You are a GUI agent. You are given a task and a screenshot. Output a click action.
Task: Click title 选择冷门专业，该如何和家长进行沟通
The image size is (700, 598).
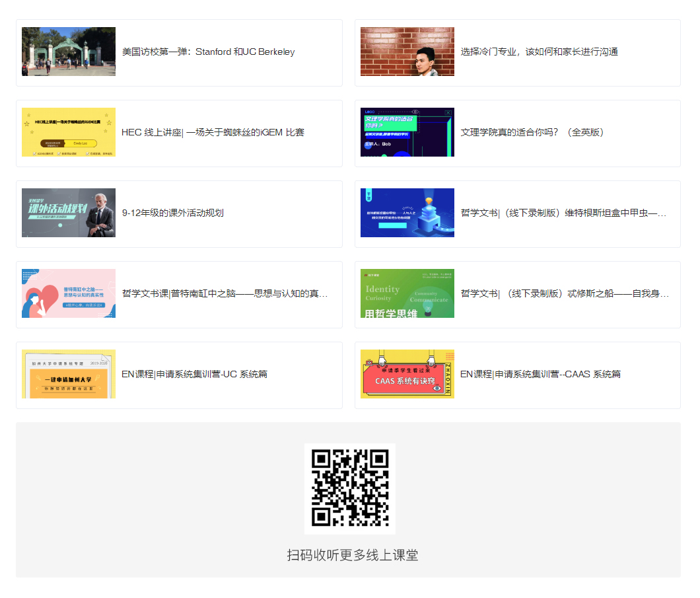(540, 52)
